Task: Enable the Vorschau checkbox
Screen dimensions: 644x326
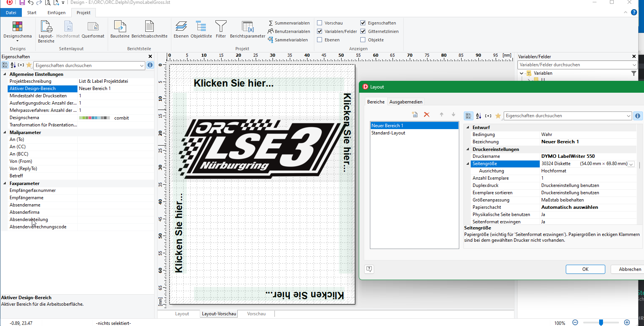Action: coord(320,23)
